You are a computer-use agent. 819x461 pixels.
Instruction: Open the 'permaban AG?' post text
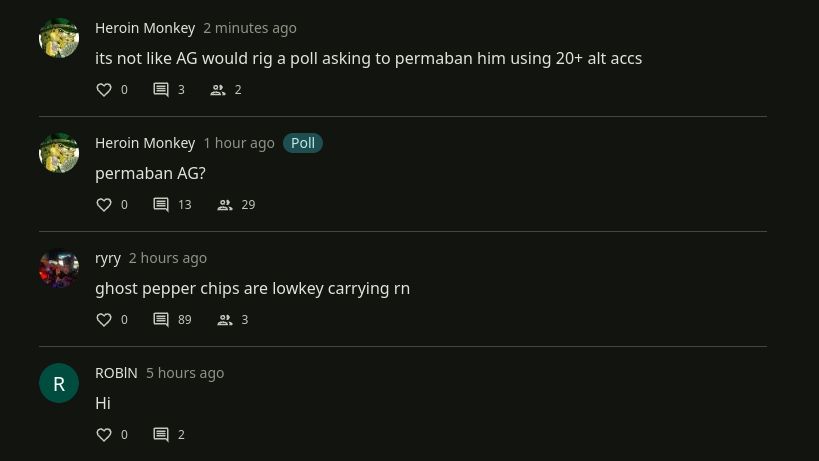point(150,173)
